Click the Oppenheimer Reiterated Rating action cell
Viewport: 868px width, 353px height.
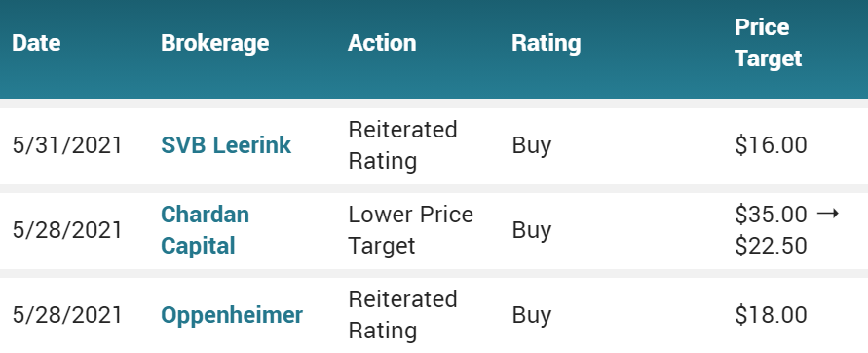pyautogui.click(x=402, y=315)
